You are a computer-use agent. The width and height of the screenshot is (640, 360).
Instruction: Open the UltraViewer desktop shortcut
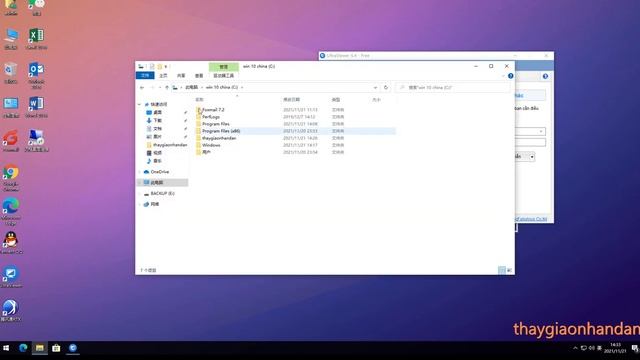tap(11, 276)
